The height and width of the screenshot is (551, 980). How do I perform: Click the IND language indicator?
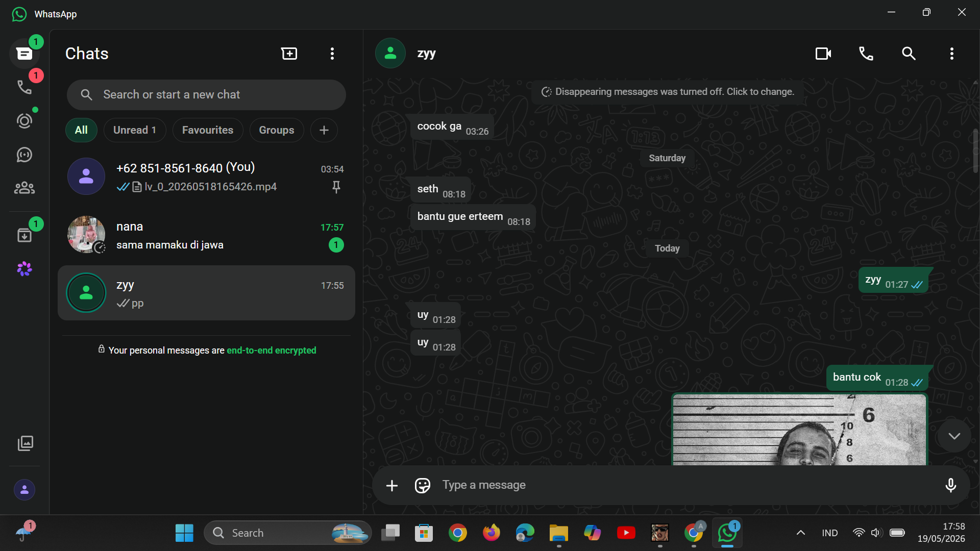830,533
